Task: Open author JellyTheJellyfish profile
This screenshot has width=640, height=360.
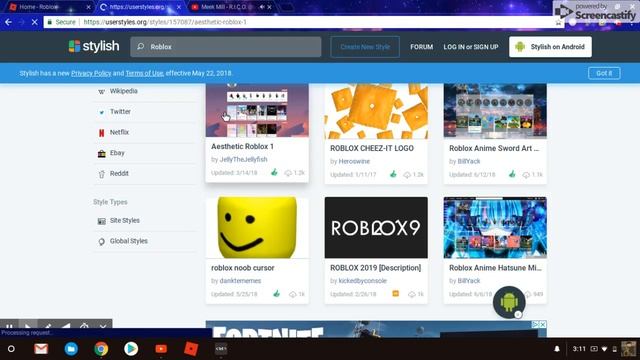Action: coord(243,159)
